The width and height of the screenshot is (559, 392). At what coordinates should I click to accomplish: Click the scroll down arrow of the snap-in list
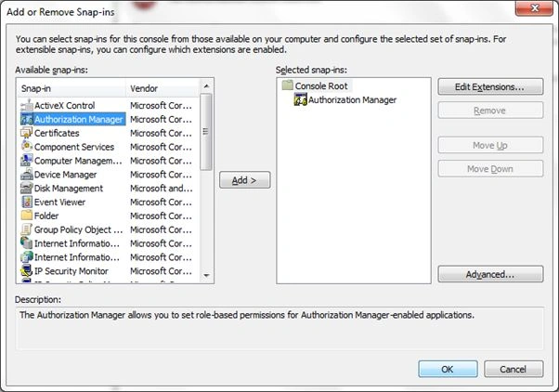206,275
